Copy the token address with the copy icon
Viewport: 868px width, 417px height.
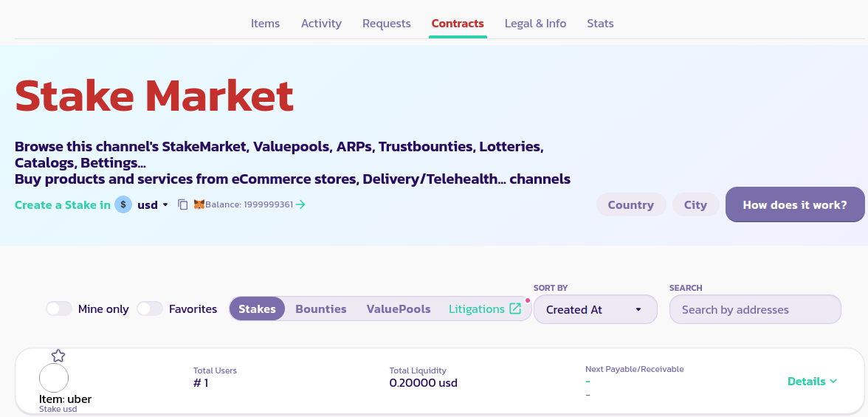pyautogui.click(x=183, y=204)
